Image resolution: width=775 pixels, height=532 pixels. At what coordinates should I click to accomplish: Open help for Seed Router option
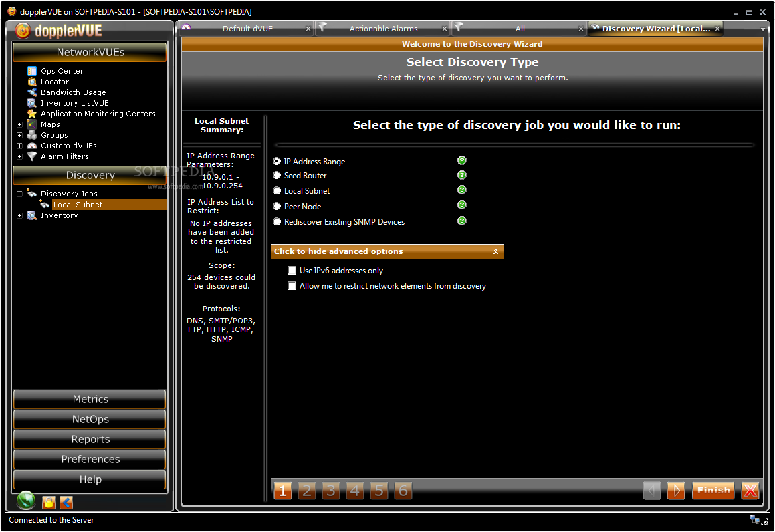tap(461, 175)
